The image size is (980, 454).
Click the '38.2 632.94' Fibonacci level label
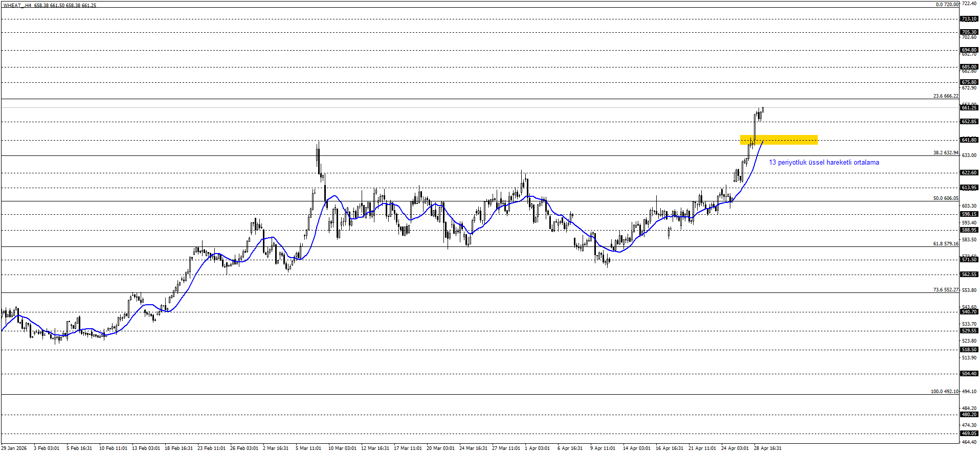coord(946,153)
